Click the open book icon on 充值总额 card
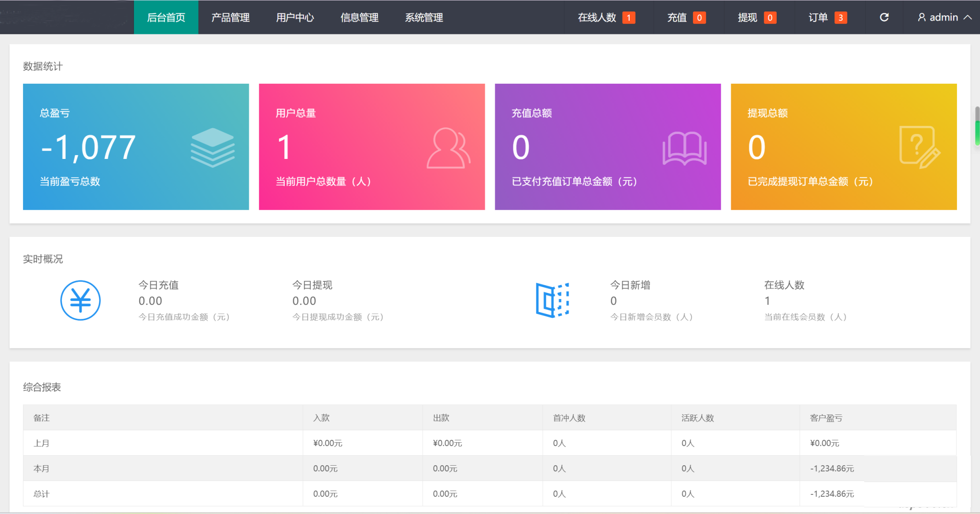The width and height of the screenshot is (980, 514). 684,148
